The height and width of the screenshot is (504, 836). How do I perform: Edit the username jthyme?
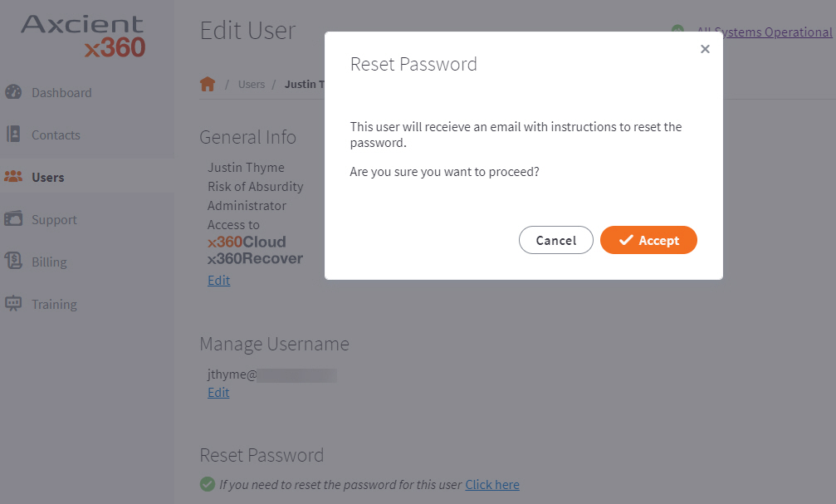(218, 392)
